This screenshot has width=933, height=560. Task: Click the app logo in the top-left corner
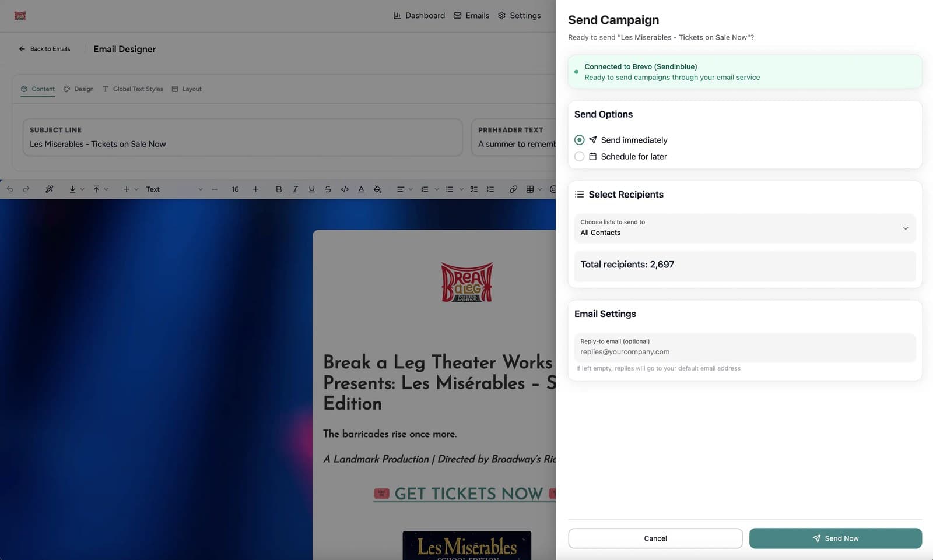[20, 16]
